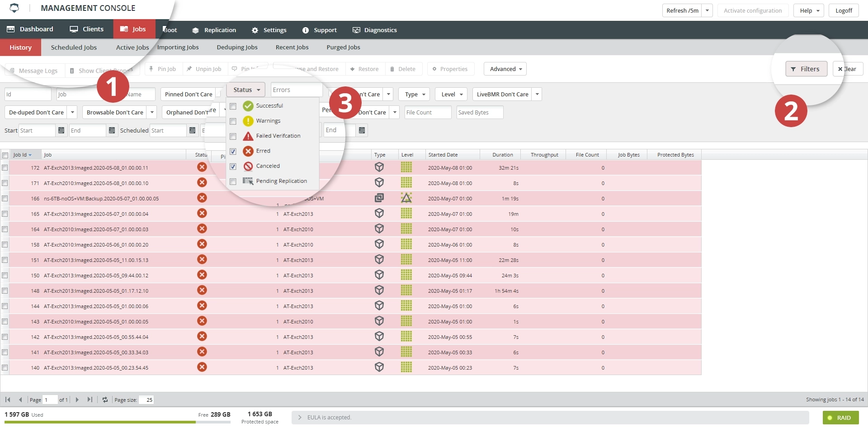Click the Filters button
Image resolution: width=868 pixels, height=428 pixels.
(806, 69)
